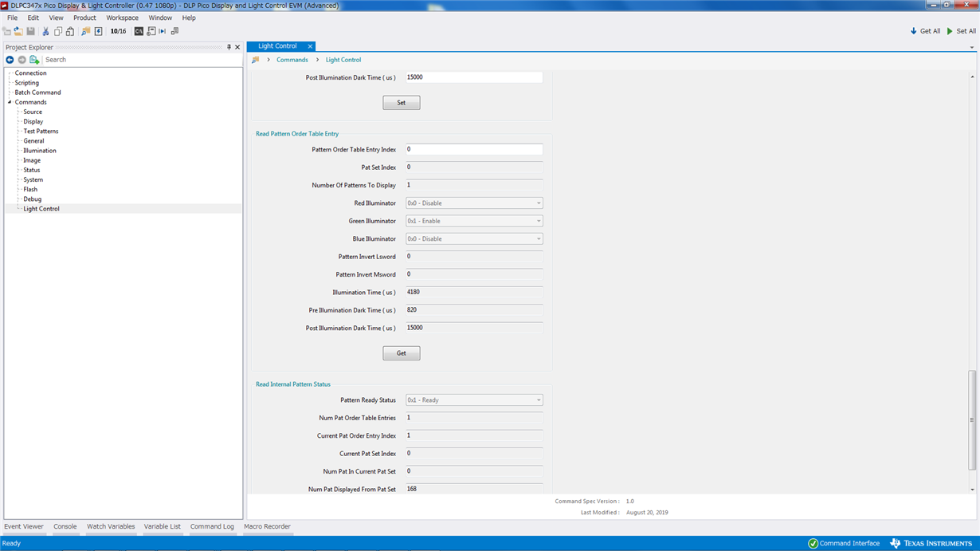Click the blue back arrow in Project Explorer
This screenshot has width=980, height=551.
point(10,60)
